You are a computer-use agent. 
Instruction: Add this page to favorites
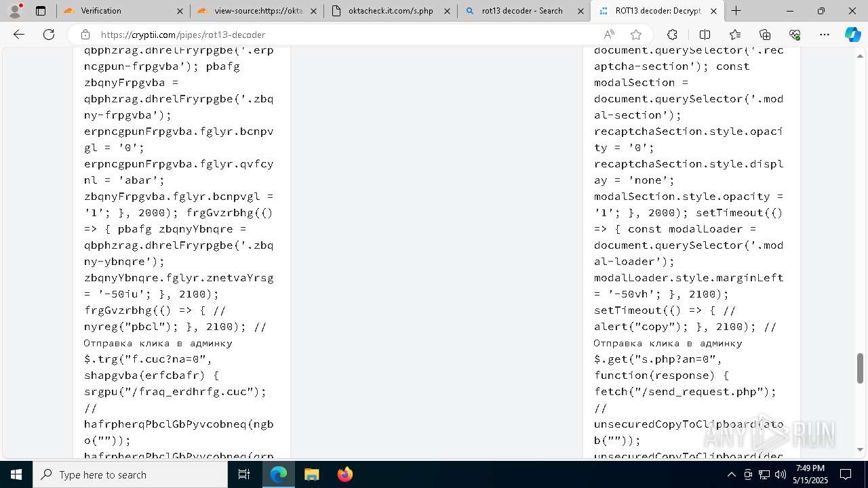coord(636,35)
